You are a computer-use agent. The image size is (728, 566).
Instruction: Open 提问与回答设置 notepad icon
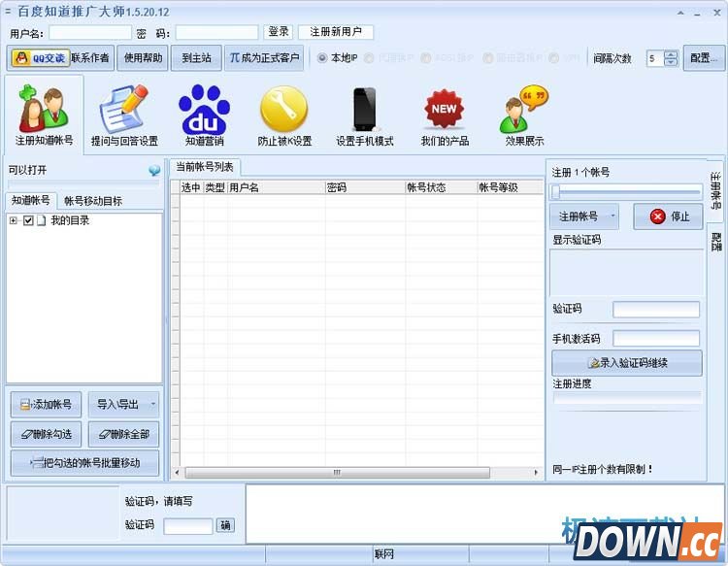[x=123, y=110]
